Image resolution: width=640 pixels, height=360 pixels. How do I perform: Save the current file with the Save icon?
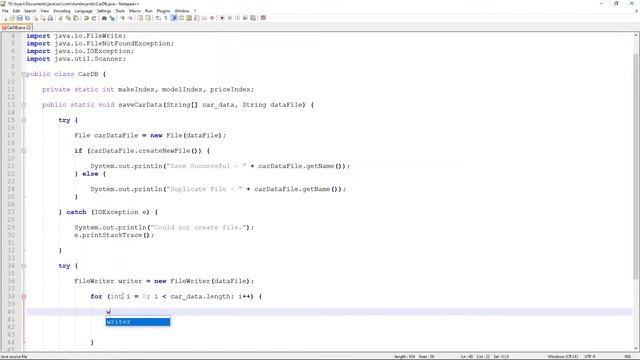[20, 18]
